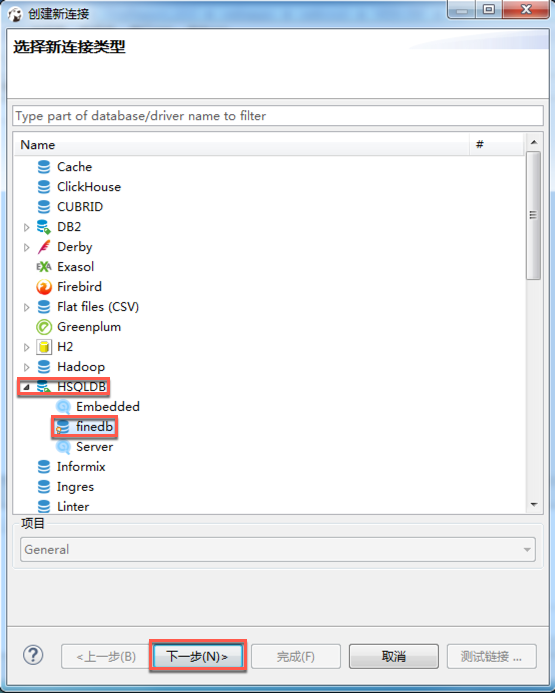Screen dimensions: 555x693
Task: Expand the Derby tree node
Action: [27, 247]
